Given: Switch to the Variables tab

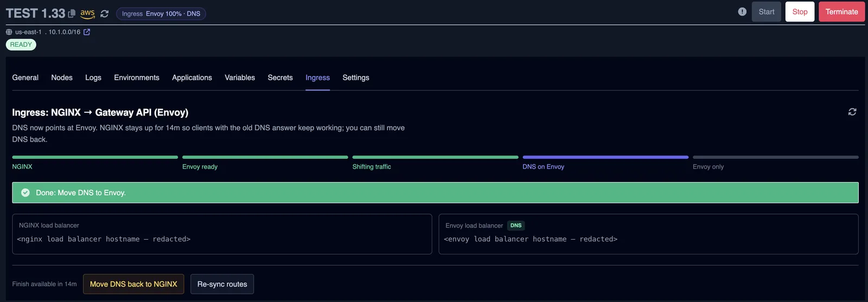Looking at the screenshot, I should click(x=240, y=78).
